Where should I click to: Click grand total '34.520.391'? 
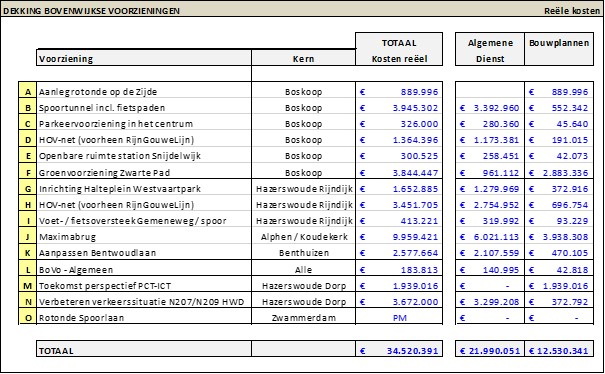(412, 351)
